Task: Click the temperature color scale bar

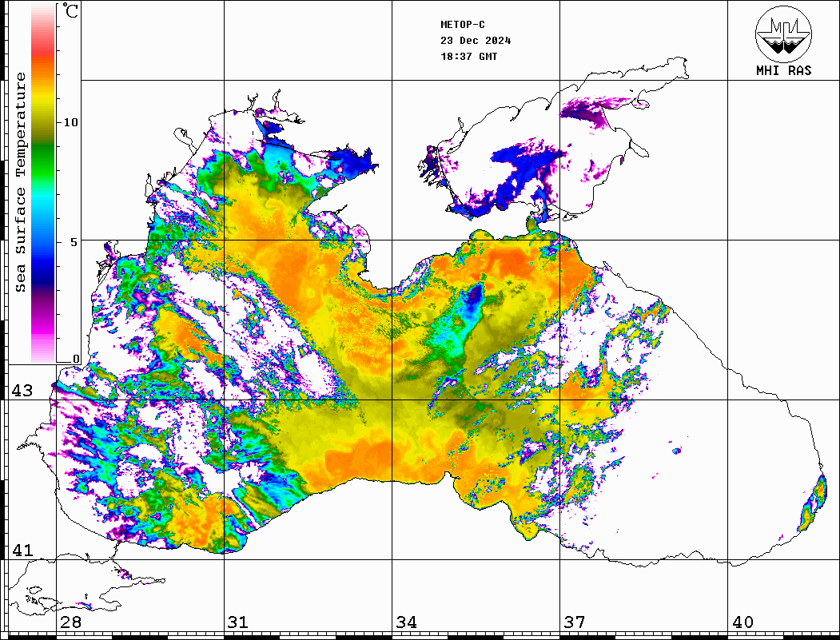Action: tap(43, 183)
